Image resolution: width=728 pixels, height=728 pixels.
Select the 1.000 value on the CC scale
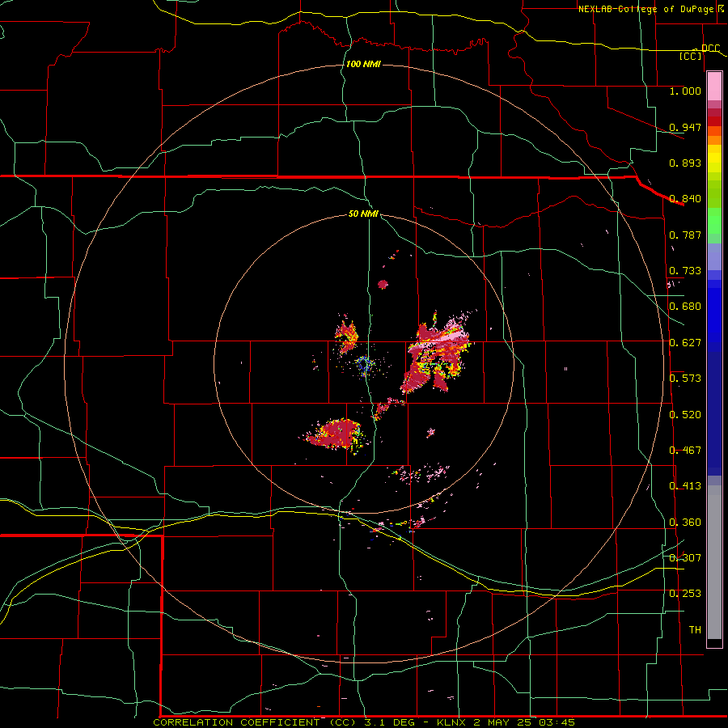coord(685,91)
